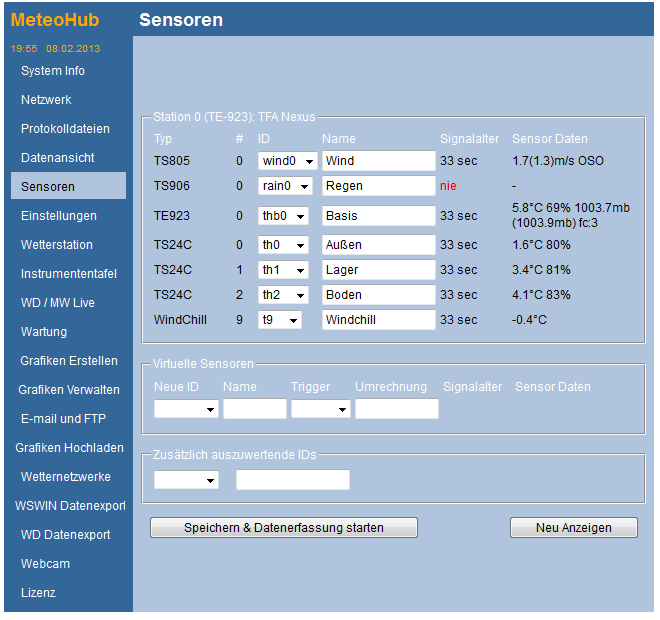Open the Webcam sidebar entry

(46, 564)
